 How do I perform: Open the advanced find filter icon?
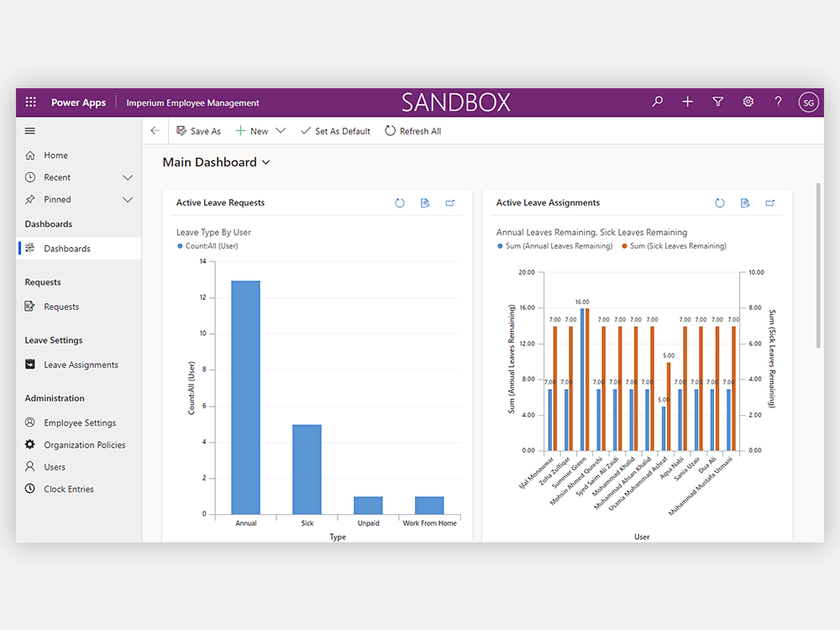(718, 102)
